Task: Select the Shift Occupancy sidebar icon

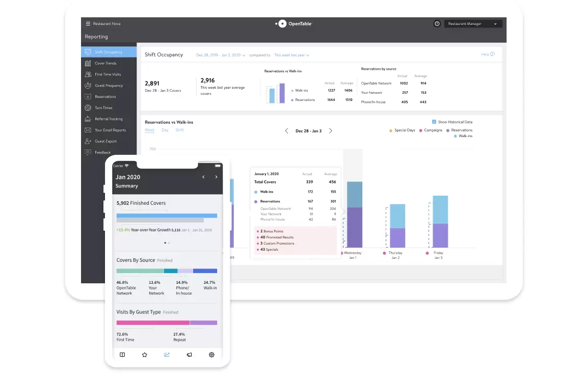Action: [x=88, y=52]
